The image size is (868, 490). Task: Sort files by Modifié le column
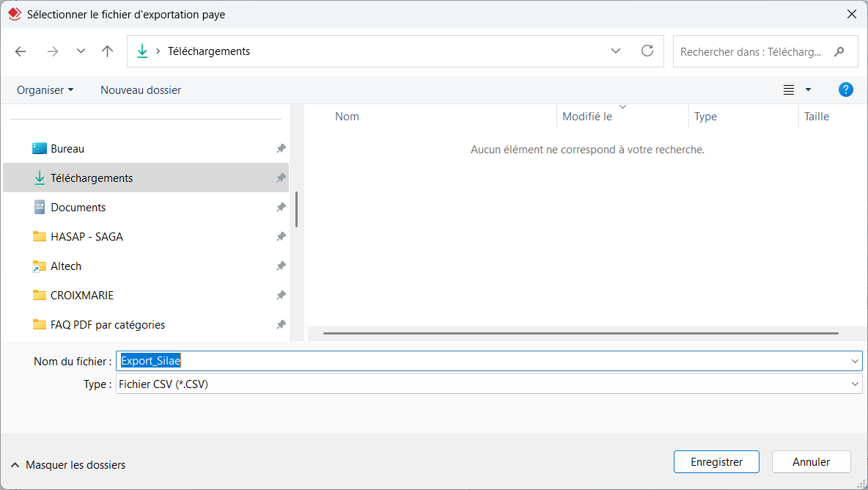(x=586, y=117)
